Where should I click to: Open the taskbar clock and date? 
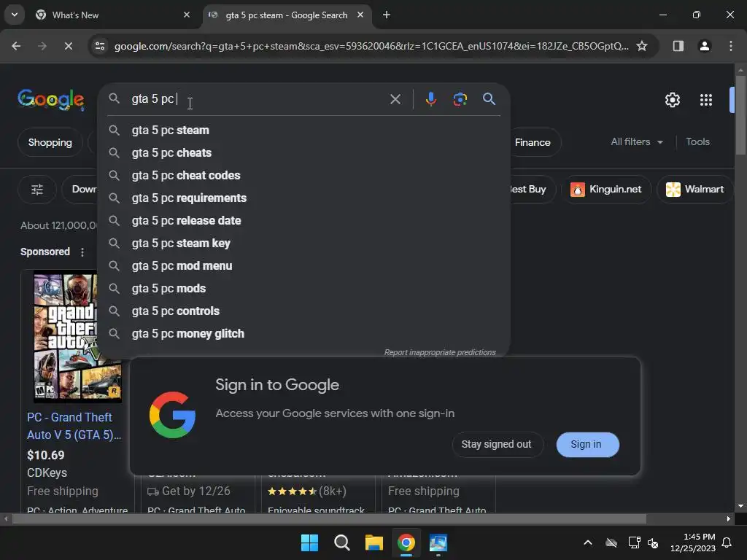[x=693, y=542]
